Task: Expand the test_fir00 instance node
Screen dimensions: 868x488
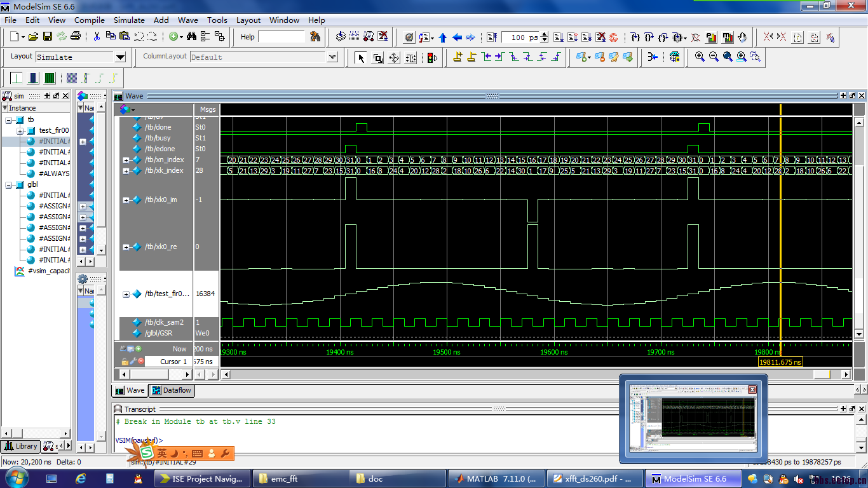Action: [x=20, y=131]
